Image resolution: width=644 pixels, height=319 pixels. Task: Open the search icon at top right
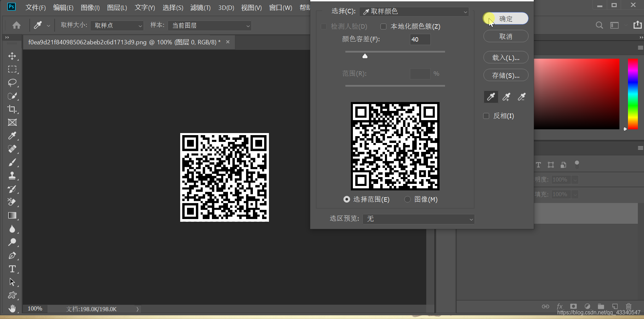point(599,25)
